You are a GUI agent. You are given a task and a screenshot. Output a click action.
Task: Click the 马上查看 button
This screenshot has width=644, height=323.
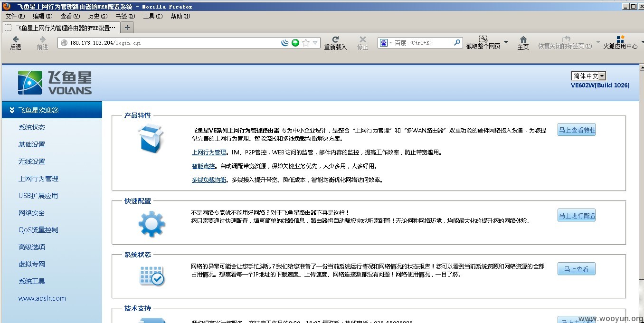tap(577, 269)
